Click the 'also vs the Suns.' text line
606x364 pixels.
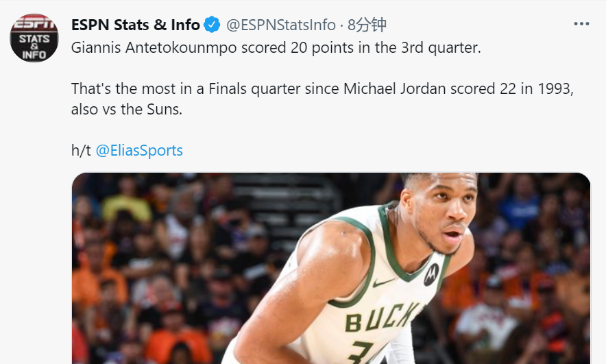[127, 110]
